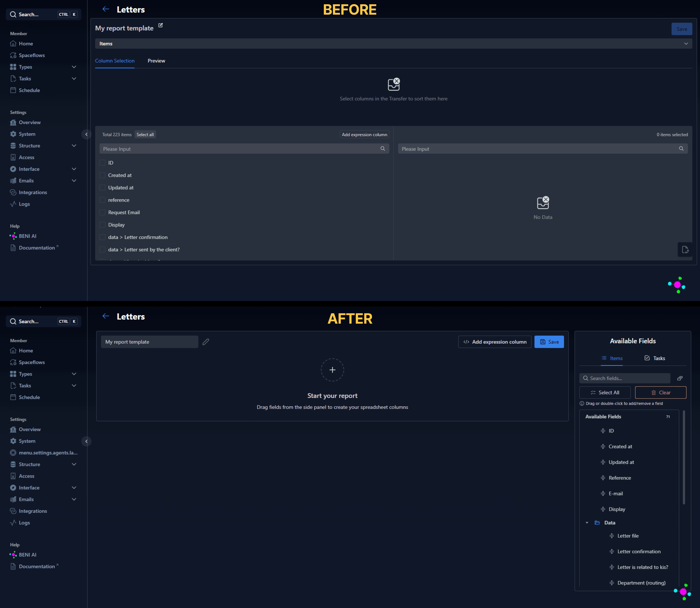Click the dashed plus circle in the AFTER report area

coord(333,370)
